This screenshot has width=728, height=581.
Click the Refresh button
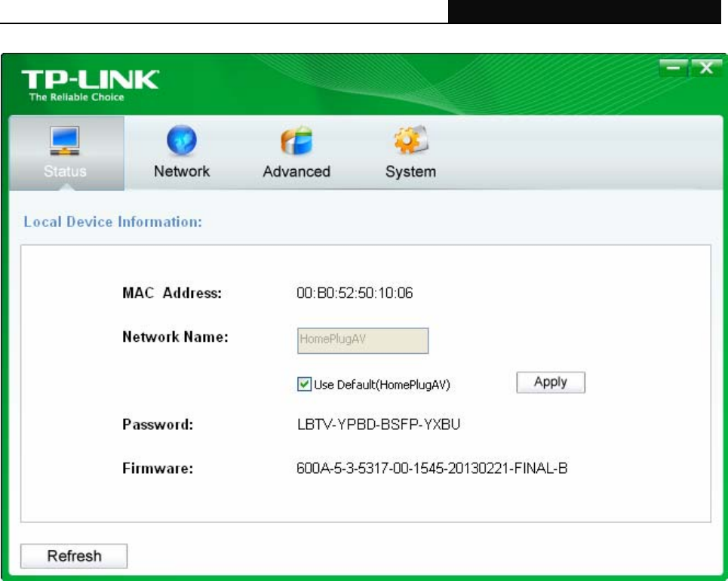[x=74, y=556]
